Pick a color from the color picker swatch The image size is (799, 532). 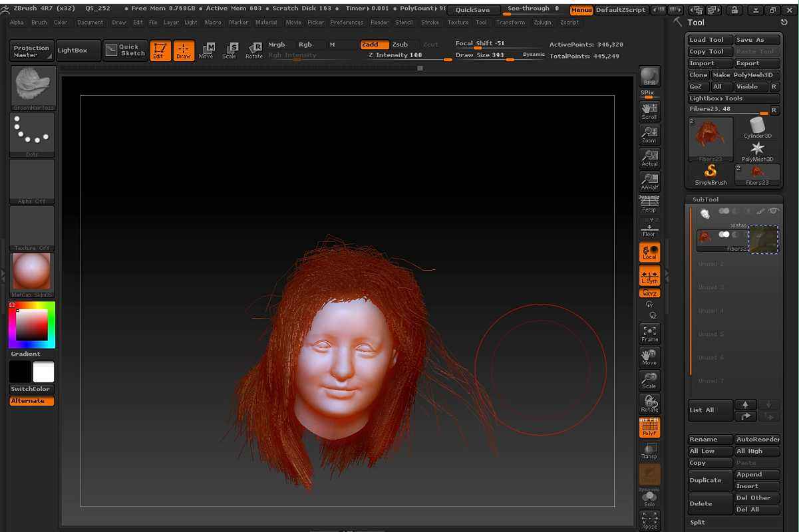[x=31, y=325]
